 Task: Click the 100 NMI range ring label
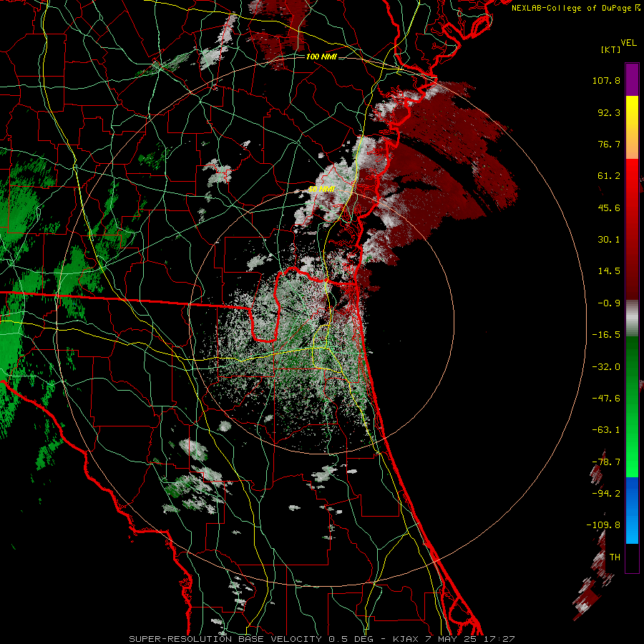tap(321, 57)
